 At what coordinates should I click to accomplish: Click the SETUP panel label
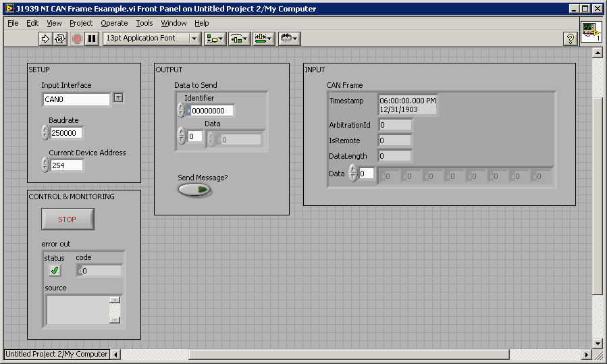39,70
